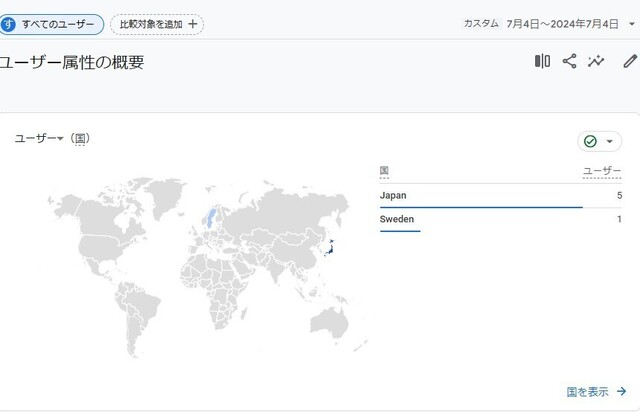Click the 国 column header

point(384,171)
